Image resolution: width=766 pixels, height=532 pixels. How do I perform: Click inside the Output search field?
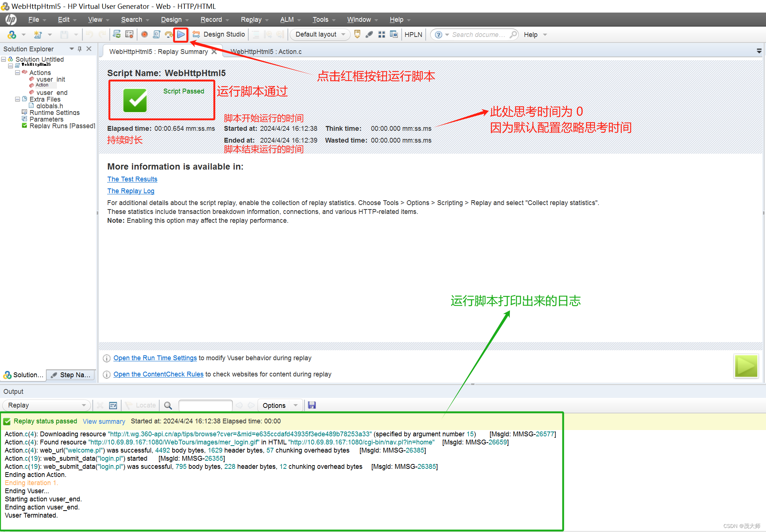pos(205,405)
